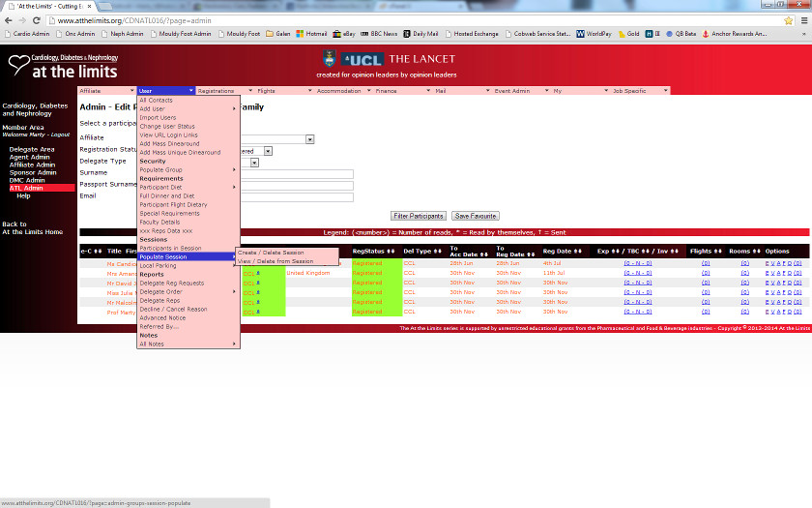
Task: Open the Job Specific dropdown menu
Action: tap(640, 91)
